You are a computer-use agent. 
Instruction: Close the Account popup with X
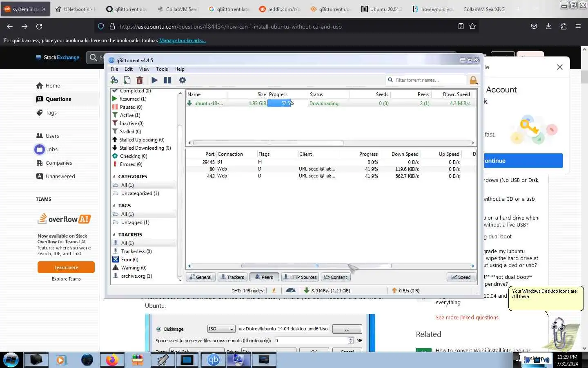click(560, 67)
